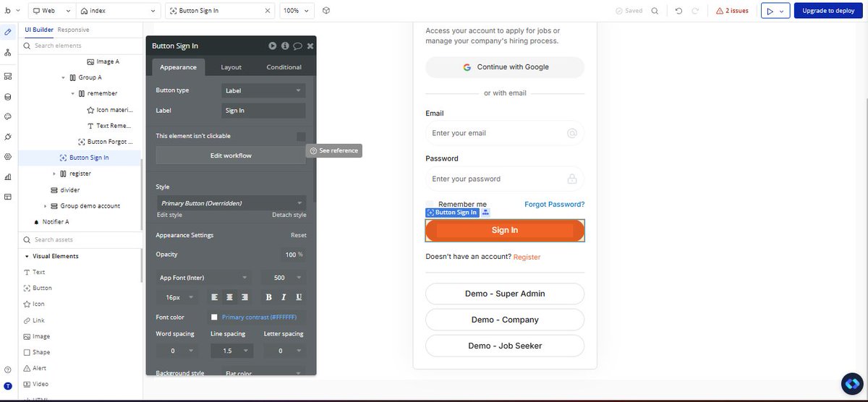The height and width of the screenshot is (402, 868).
Task: Click the Edit workflow button
Action: coord(231,155)
